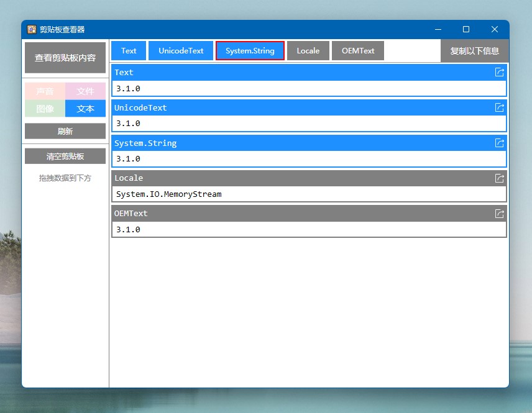Click the 刷新 refresh button
Viewport: 532px width, 413px height.
[65, 131]
